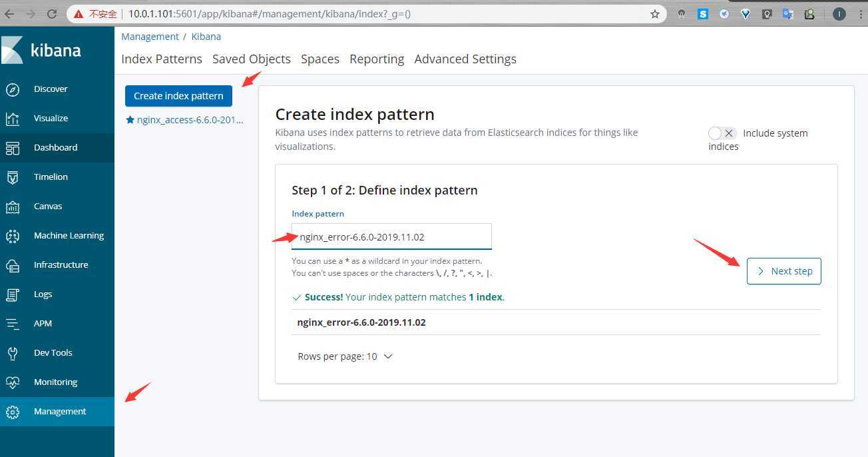Click browser forward arrow
Viewport: 868px width, 457px height.
(x=31, y=13)
